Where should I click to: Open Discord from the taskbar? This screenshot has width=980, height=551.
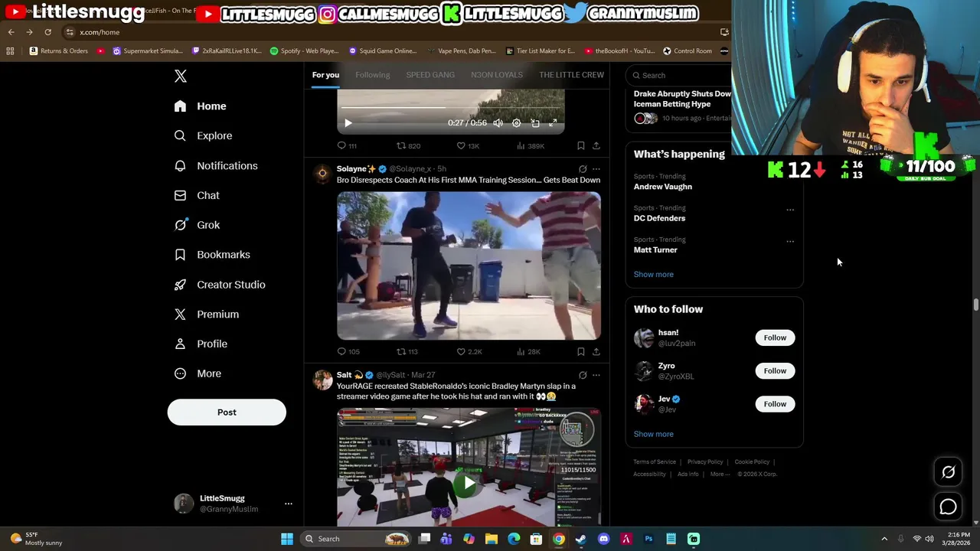click(x=603, y=539)
